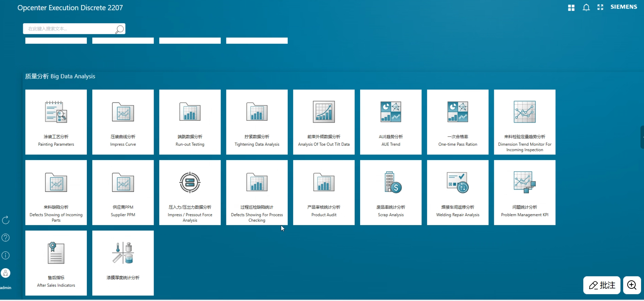644x301 pixels.
Task: Open the Problem Management KPI tile
Action: coord(524,193)
